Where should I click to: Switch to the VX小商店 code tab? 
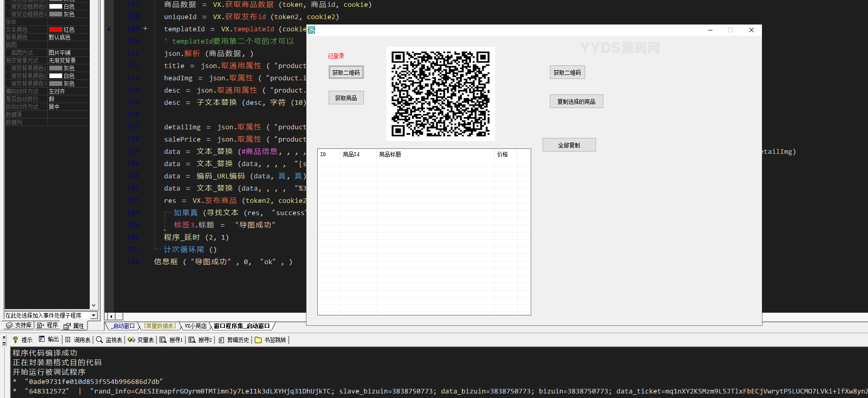195,326
